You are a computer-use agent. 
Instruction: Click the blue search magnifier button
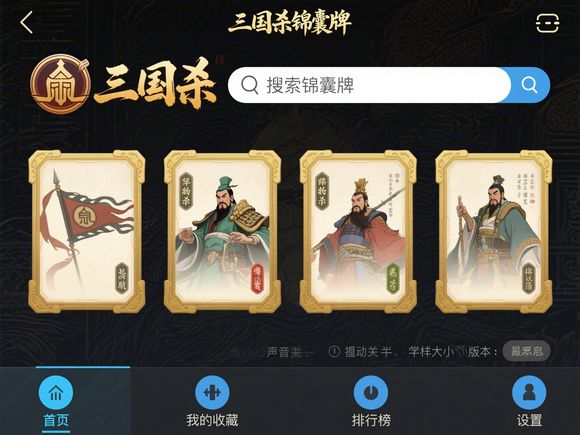[x=530, y=85]
